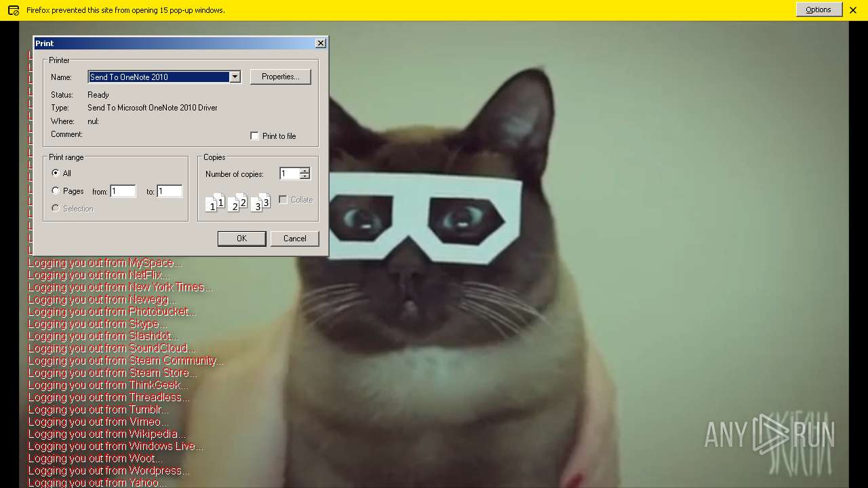Click the collate pages illustration icon

coord(237,203)
